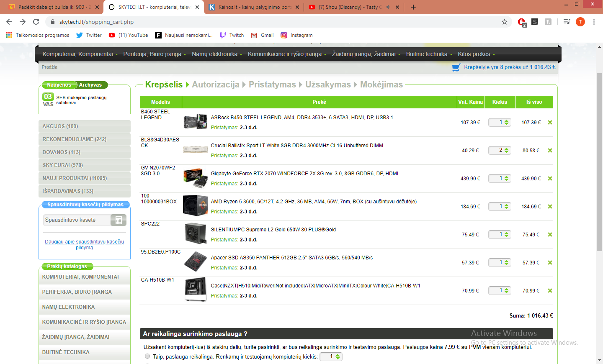Remove Crucial Ballistix RAM from cart

tap(550, 151)
